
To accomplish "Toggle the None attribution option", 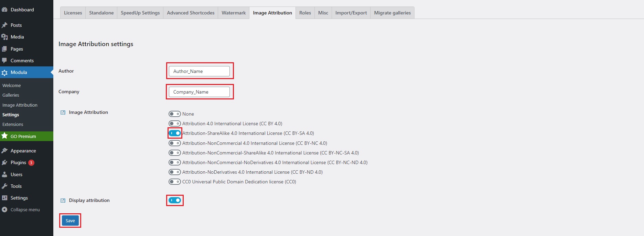I will [x=174, y=114].
